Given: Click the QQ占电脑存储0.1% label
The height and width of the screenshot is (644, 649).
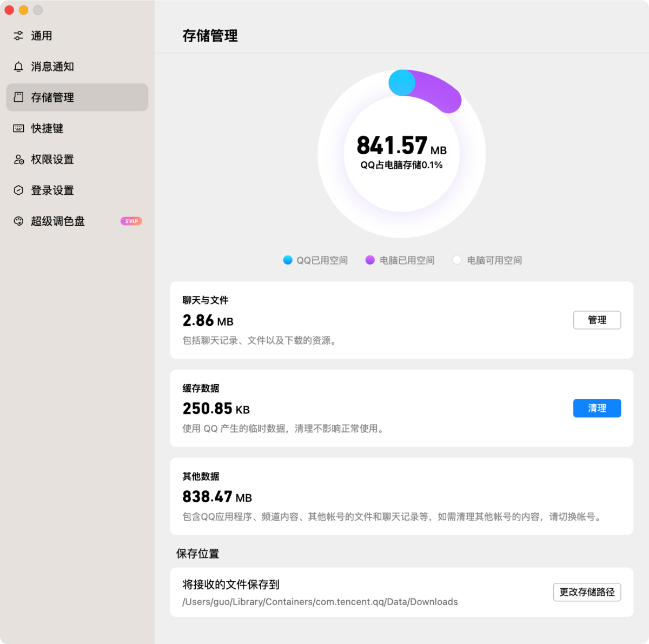Looking at the screenshot, I should click(x=401, y=165).
